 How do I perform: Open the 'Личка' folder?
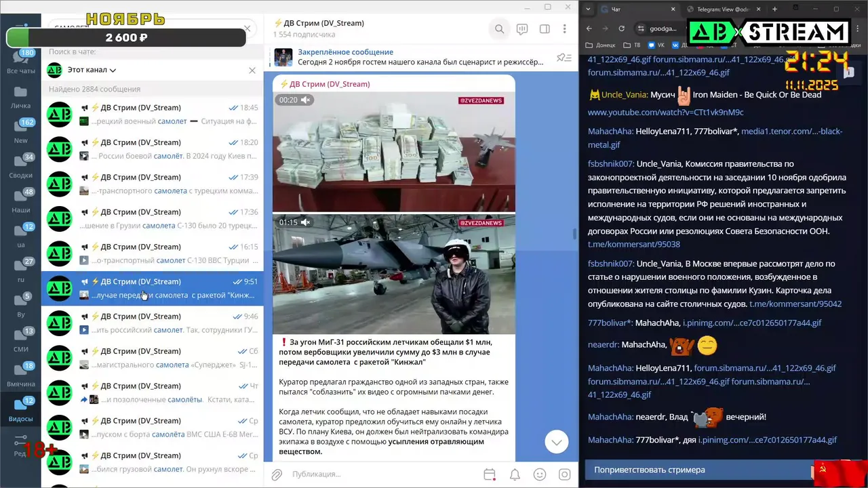point(20,97)
